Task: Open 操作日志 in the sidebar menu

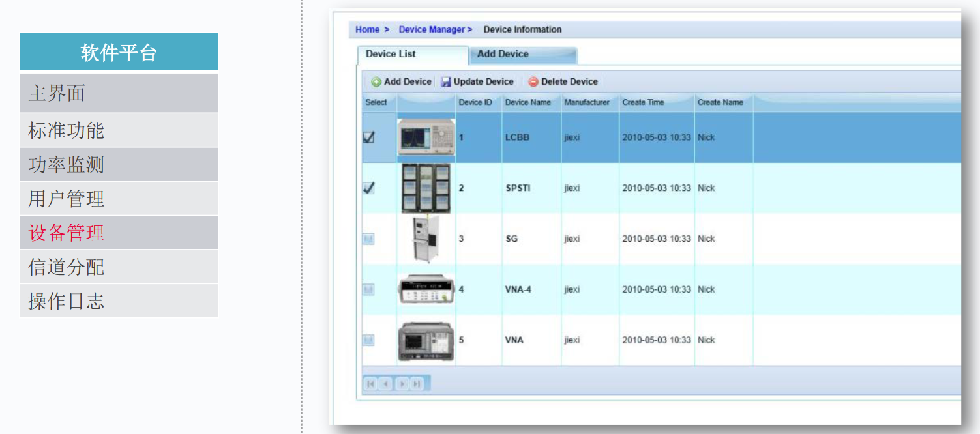Action: [x=119, y=300]
